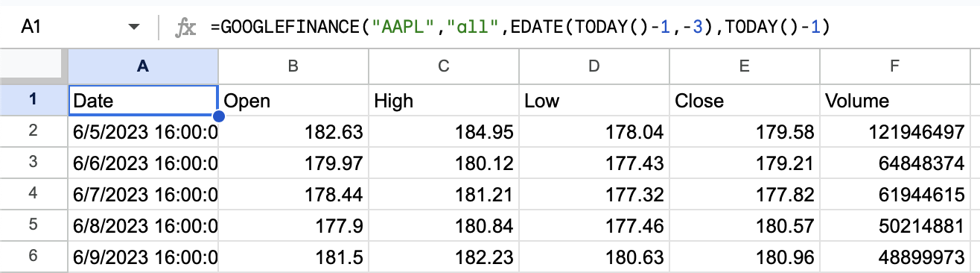Select column F header
Screen dimensions: 980x273
pyautogui.click(x=895, y=66)
